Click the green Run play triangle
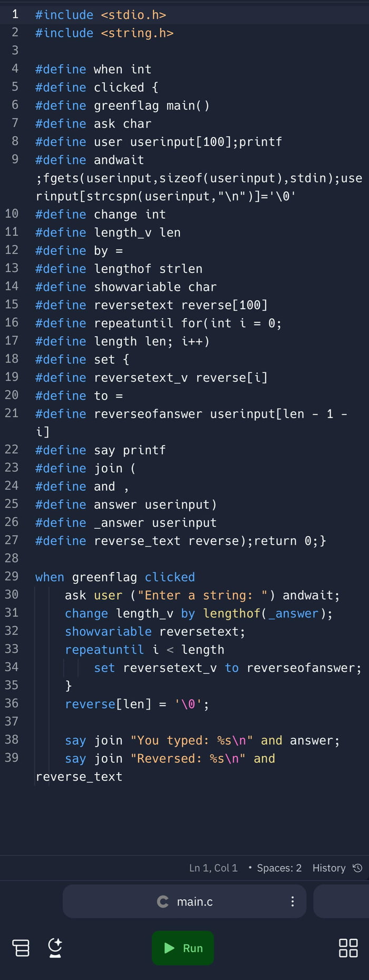The image size is (369, 980). pyautogui.click(x=169, y=948)
